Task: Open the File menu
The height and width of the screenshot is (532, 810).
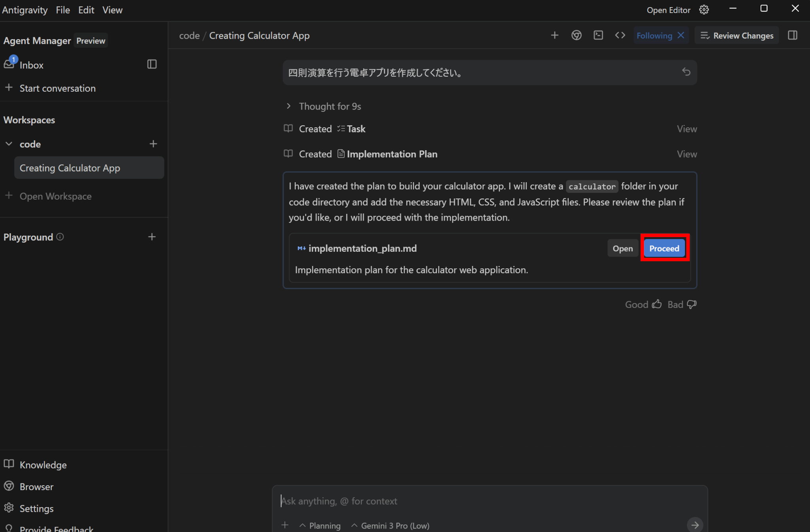Action: 63,10
